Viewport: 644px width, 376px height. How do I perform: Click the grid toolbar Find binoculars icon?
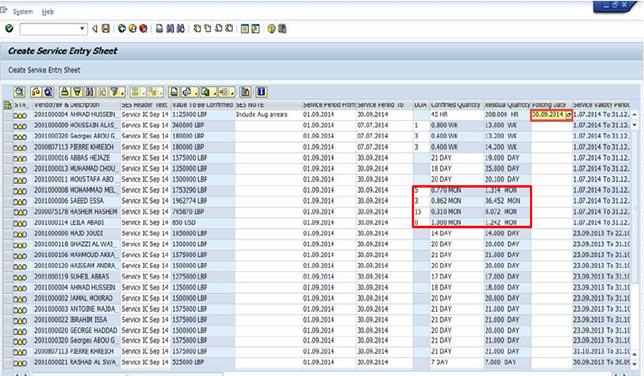[89, 92]
